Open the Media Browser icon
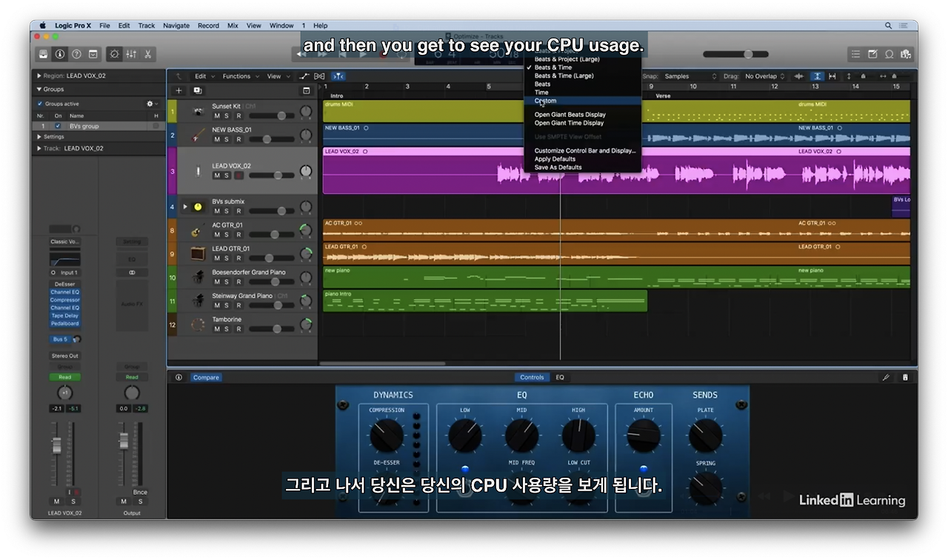The image size is (948, 560). [906, 54]
